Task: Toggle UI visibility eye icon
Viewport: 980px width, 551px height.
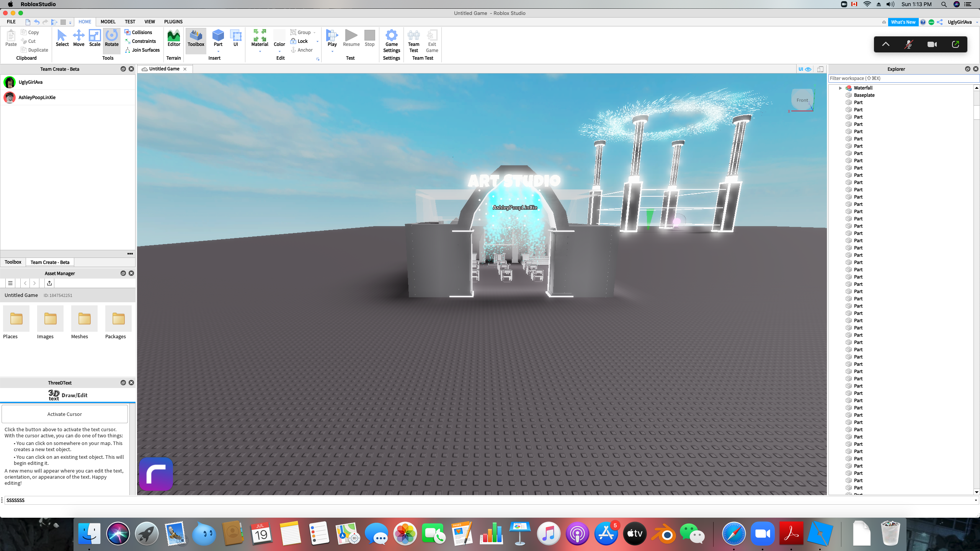Action: point(808,69)
